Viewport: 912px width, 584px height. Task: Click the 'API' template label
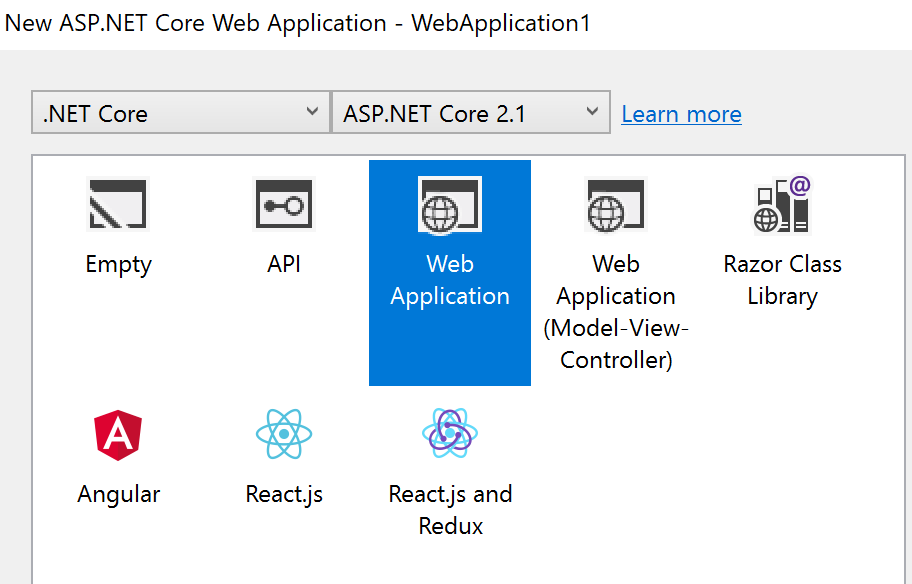[284, 264]
